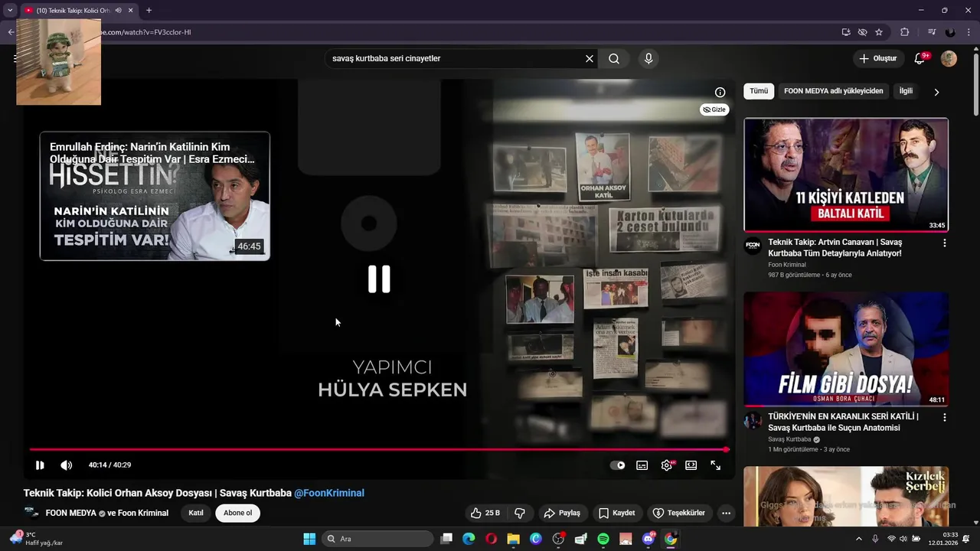
Task: Click the YouTube search magnifier button
Action: (x=614, y=58)
